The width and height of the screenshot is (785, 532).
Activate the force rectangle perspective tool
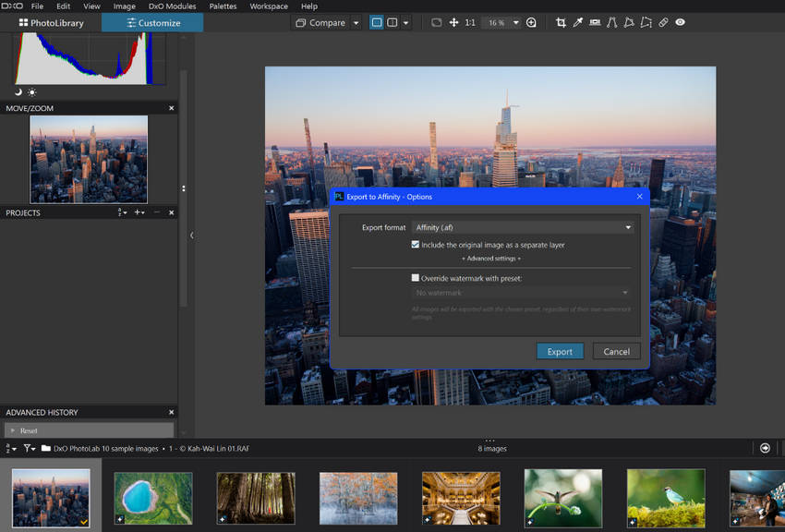click(x=629, y=22)
